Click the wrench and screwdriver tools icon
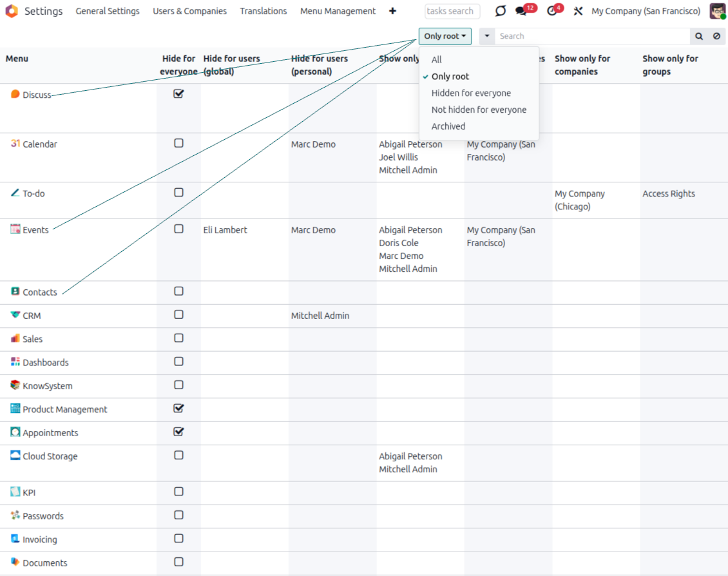This screenshot has width=728, height=576. click(x=578, y=12)
